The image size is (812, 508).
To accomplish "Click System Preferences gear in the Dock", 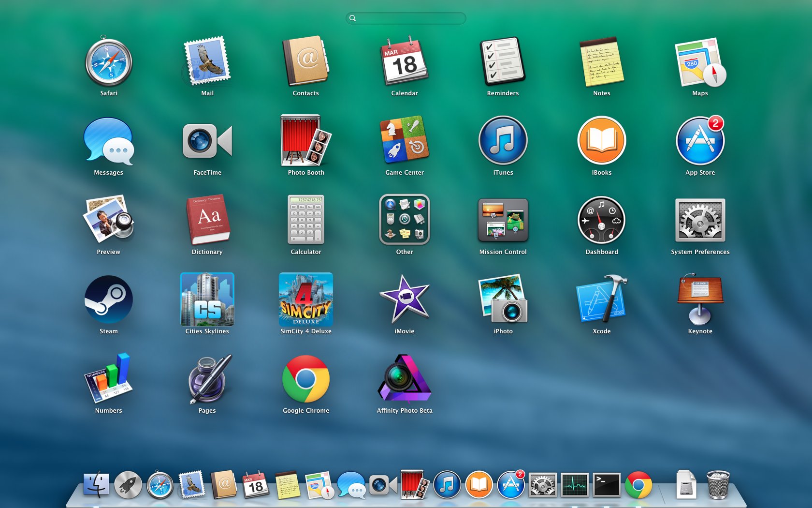I will (543, 485).
